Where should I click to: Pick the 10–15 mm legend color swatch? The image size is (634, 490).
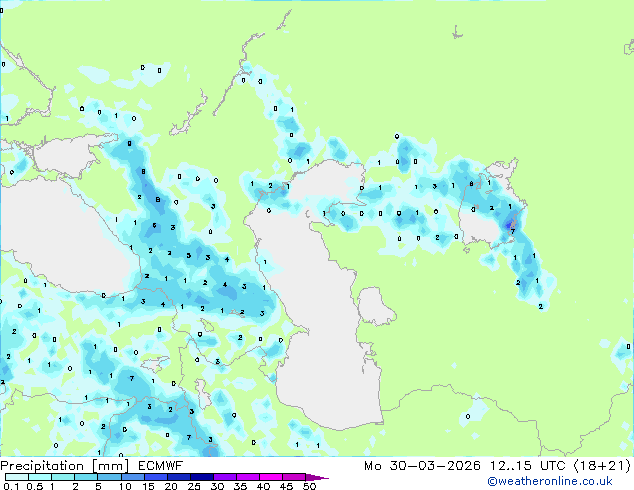[133, 477]
